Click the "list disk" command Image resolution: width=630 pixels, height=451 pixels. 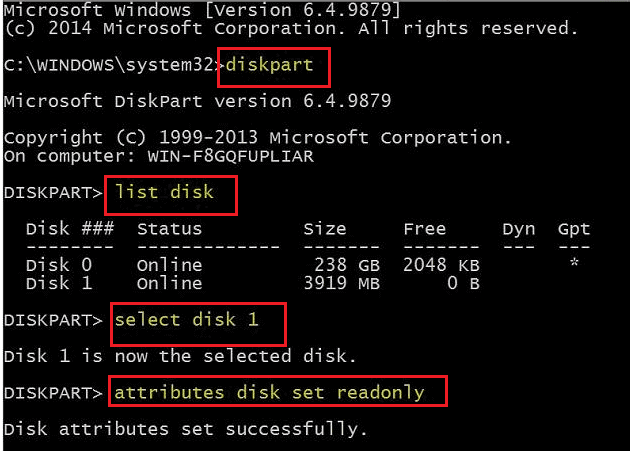163,190
